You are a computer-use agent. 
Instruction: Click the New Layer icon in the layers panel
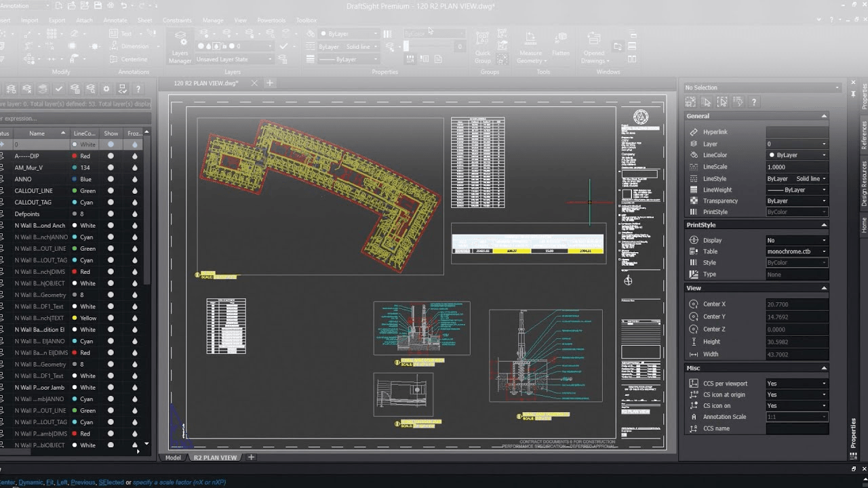point(11,89)
